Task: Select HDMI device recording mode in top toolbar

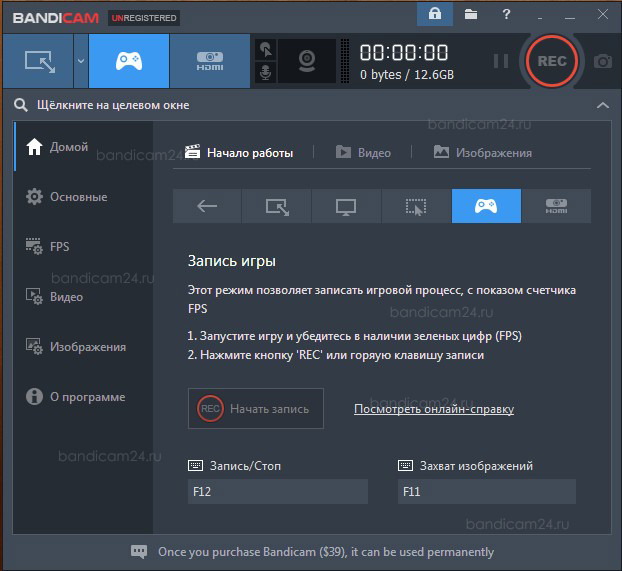Action: click(210, 61)
